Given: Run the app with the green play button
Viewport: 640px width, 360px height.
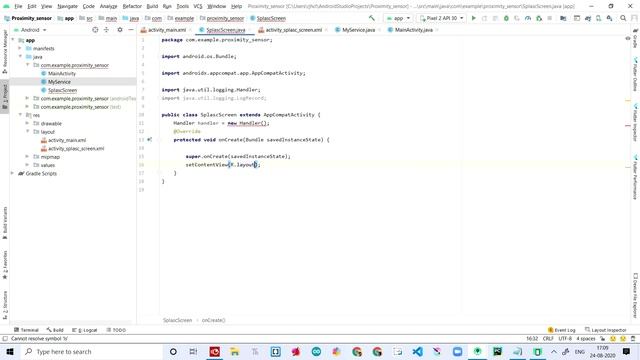Looking at the screenshot, I should coord(473,18).
